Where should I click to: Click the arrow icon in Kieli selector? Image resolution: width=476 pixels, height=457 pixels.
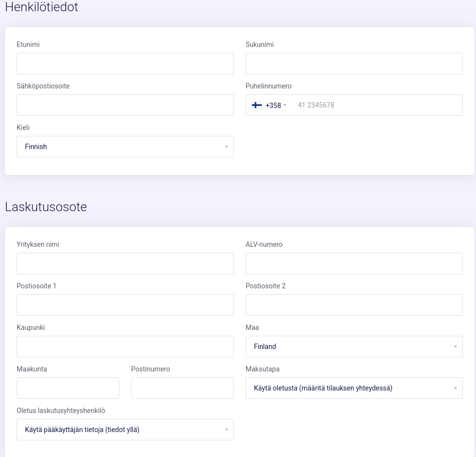coord(226,147)
